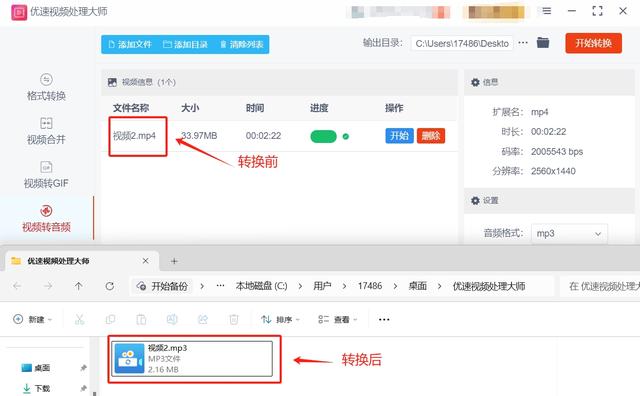This screenshot has height=396, width=640.
Task: Go back in File Explorer
Action: coord(17,286)
